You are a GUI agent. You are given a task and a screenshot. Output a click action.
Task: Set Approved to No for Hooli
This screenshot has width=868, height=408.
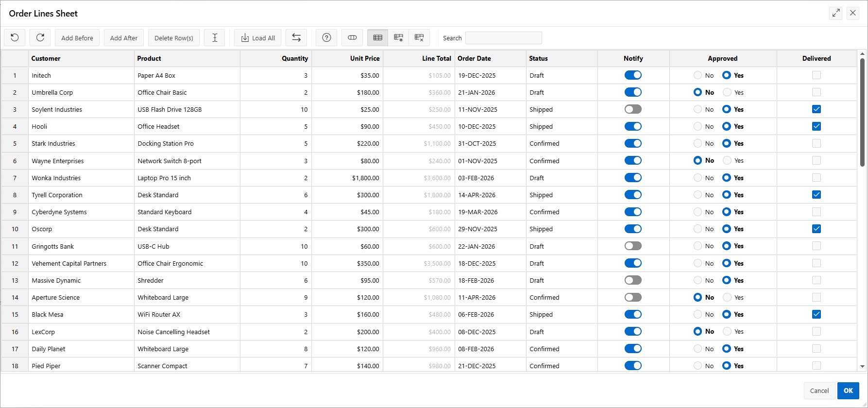(698, 126)
